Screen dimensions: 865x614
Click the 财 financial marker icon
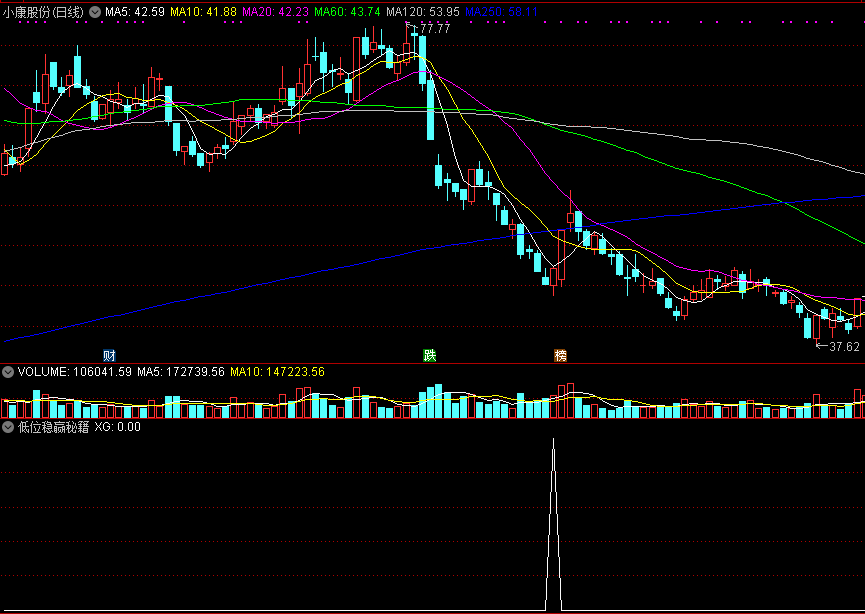tap(109, 355)
